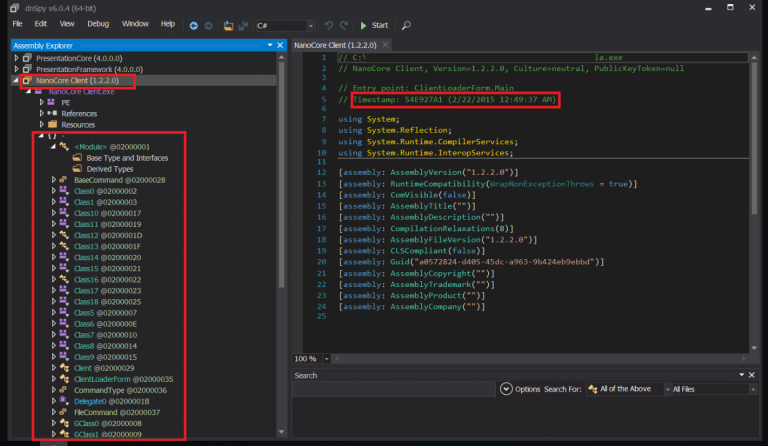Expand the Resources folder node
The height and width of the screenshot is (446, 768).
tap(42, 124)
